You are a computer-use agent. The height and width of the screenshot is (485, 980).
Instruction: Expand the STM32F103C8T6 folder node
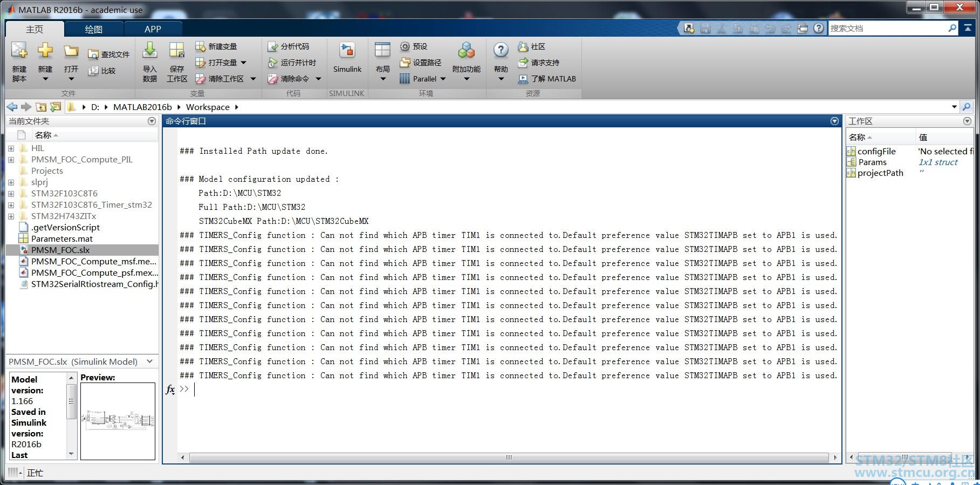tap(11, 194)
